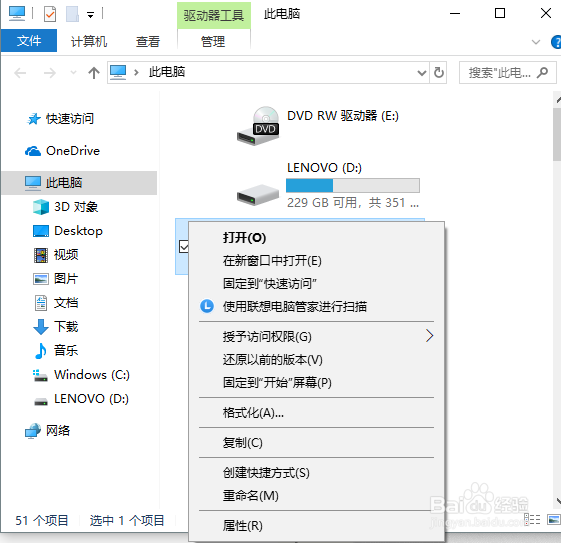
Task: Choose 属性(R) from context menu
Action: 316,526
